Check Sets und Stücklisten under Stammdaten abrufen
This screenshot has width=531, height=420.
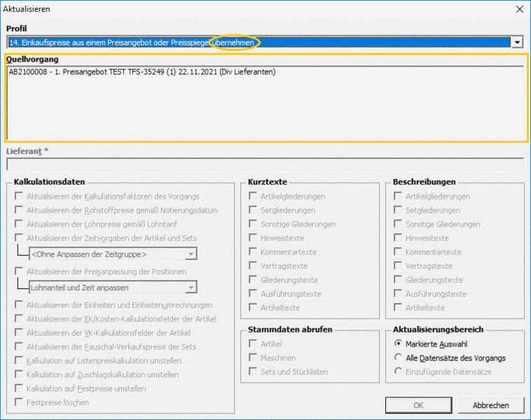(253, 371)
